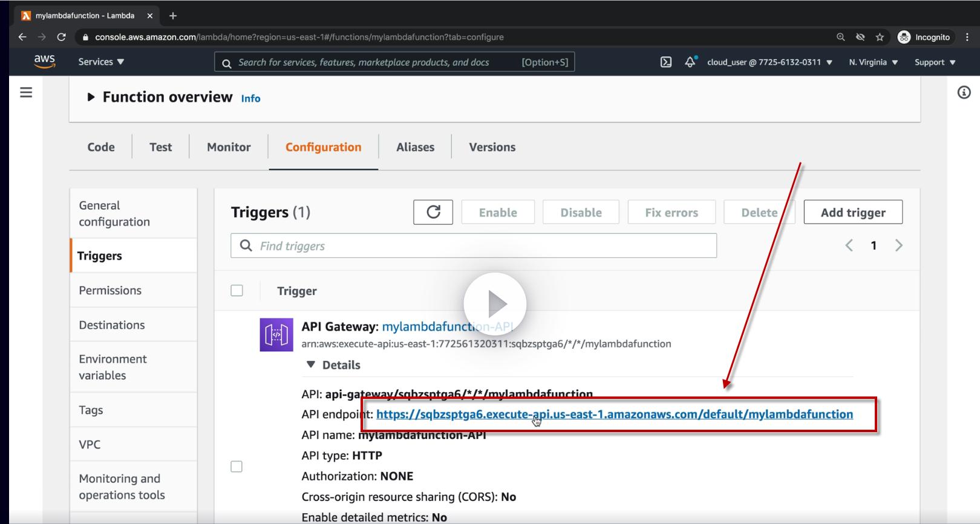Open the N. Virginia region dropdown
Viewport: 980px width, 524px height.
point(874,62)
